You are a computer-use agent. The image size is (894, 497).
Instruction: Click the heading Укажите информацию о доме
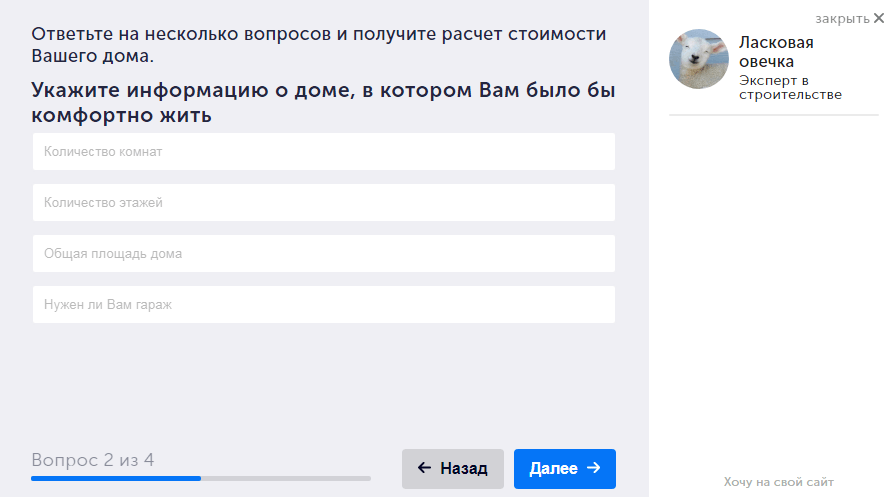[323, 103]
